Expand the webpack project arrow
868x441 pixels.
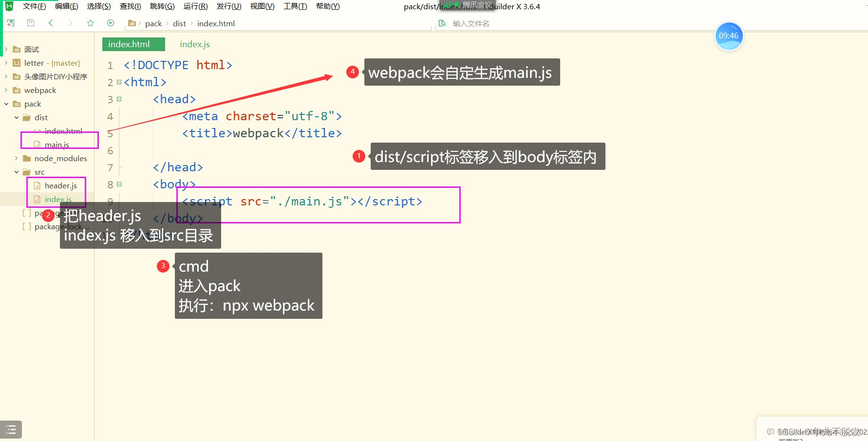[x=6, y=90]
